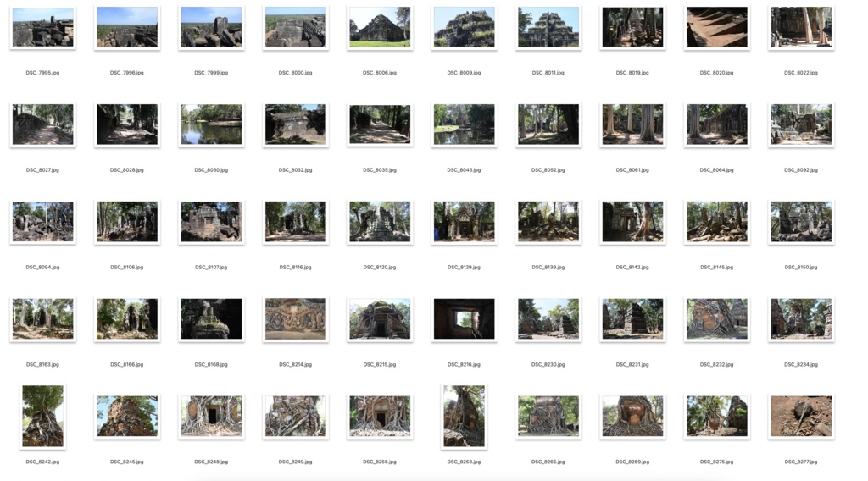Click the DSC_8258.jpg file name text
The width and height of the screenshot is (868, 481).
464,462
